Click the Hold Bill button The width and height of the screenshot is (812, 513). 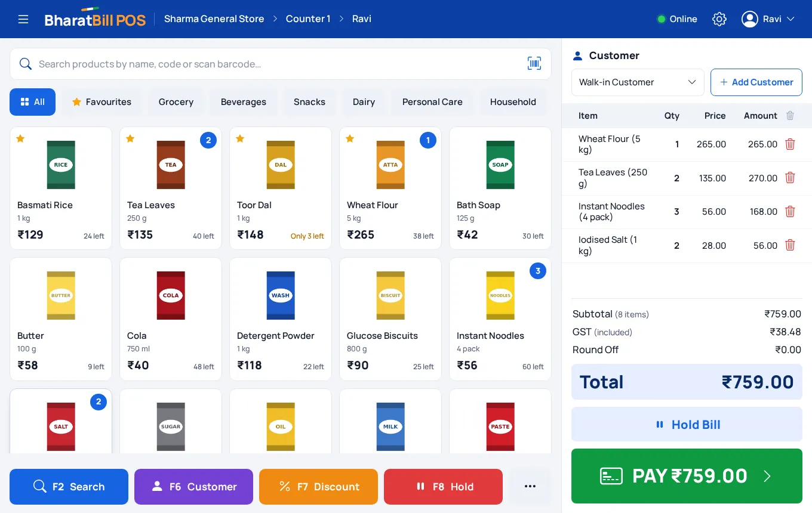[687, 425]
